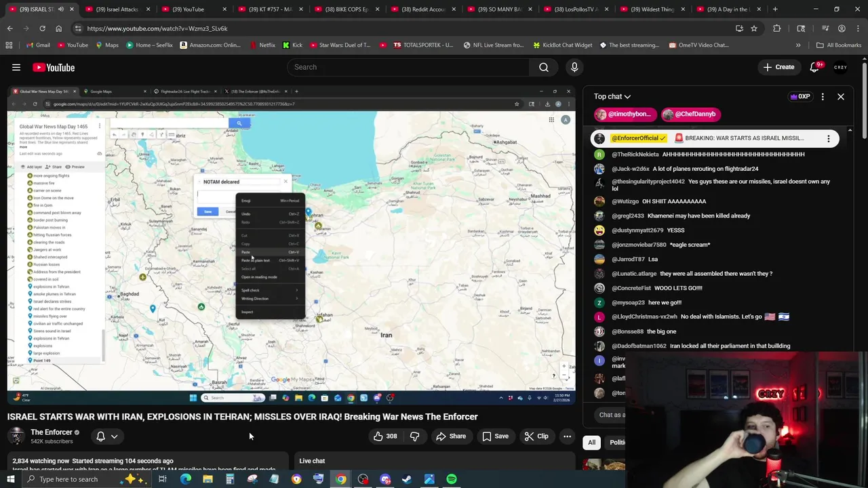Select the All filter chip
This screenshot has height=488, width=868.
pos(591,443)
